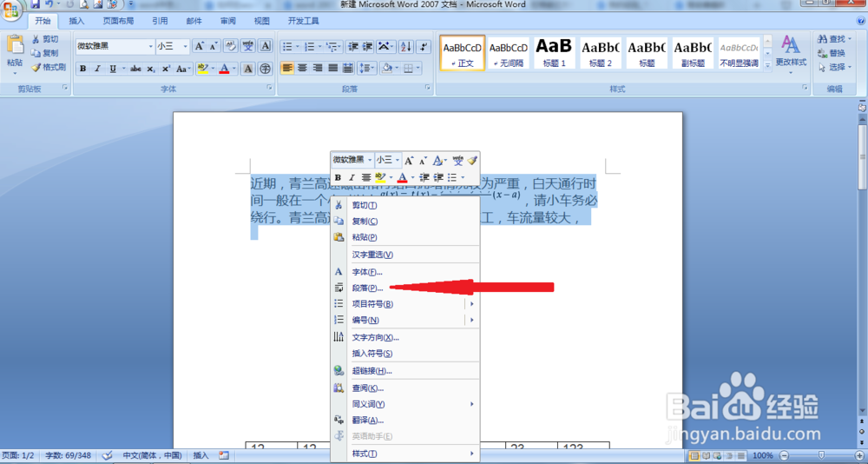Click Cut (剪切) in the ribbon clipboard group
The width and height of the screenshot is (868, 464).
coord(45,39)
